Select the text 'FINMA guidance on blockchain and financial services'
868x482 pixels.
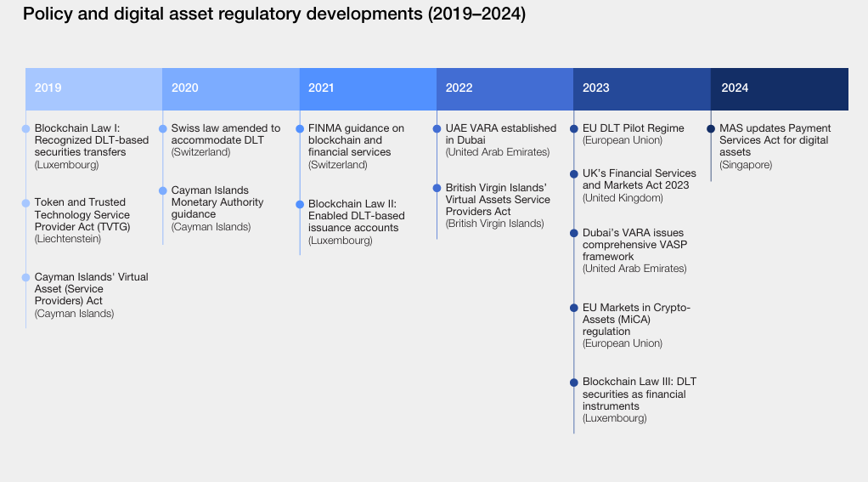(x=356, y=140)
